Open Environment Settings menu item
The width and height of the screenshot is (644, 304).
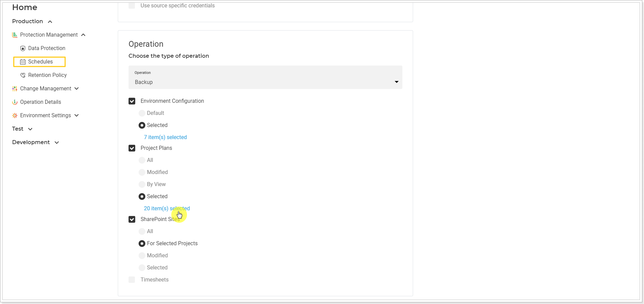coord(45,116)
